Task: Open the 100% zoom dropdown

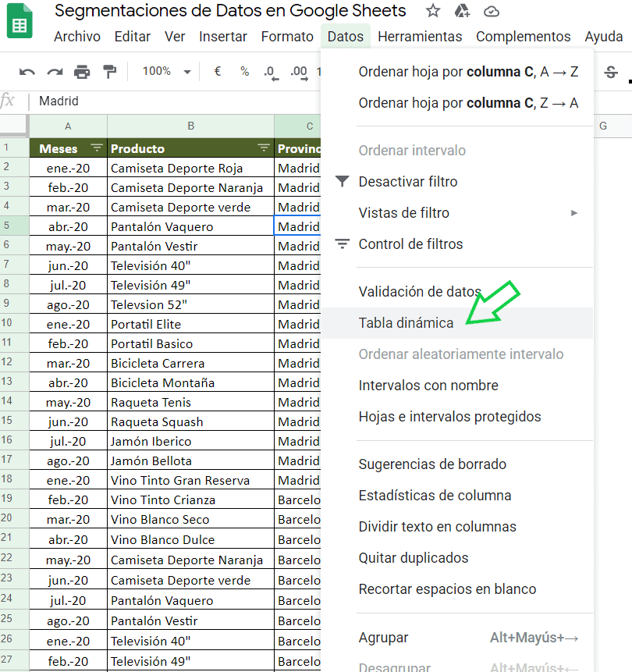Action: click(167, 71)
